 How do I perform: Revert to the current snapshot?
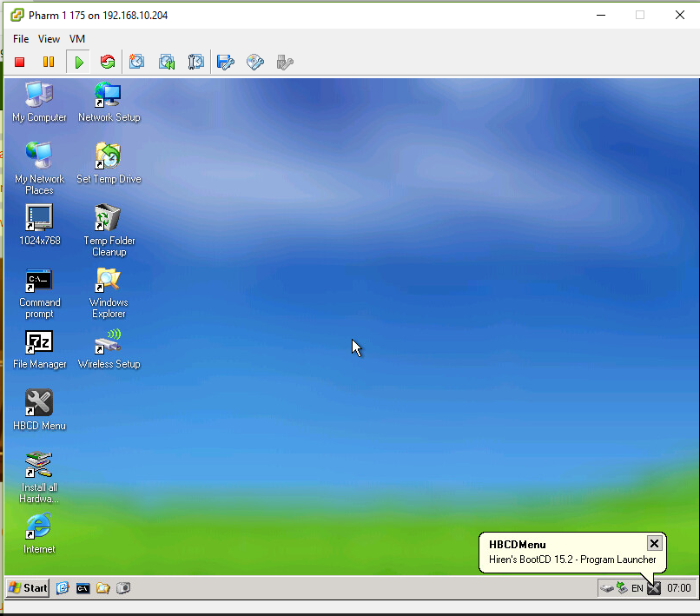point(167,62)
